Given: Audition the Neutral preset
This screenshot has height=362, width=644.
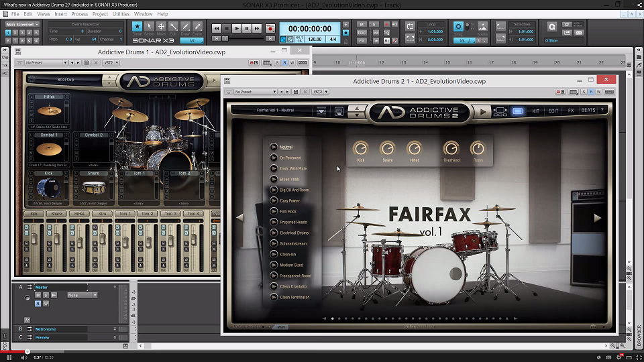Looking at the screenshot, I should 274,147.
